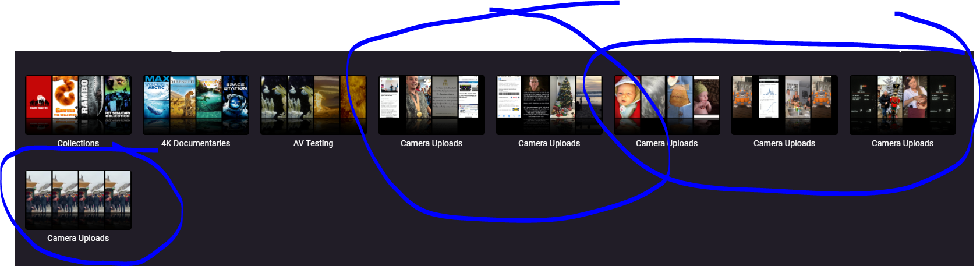Open Camera Uploads card with medal-wearing man
Screen dimensions: 980x266
coord(431,105)
